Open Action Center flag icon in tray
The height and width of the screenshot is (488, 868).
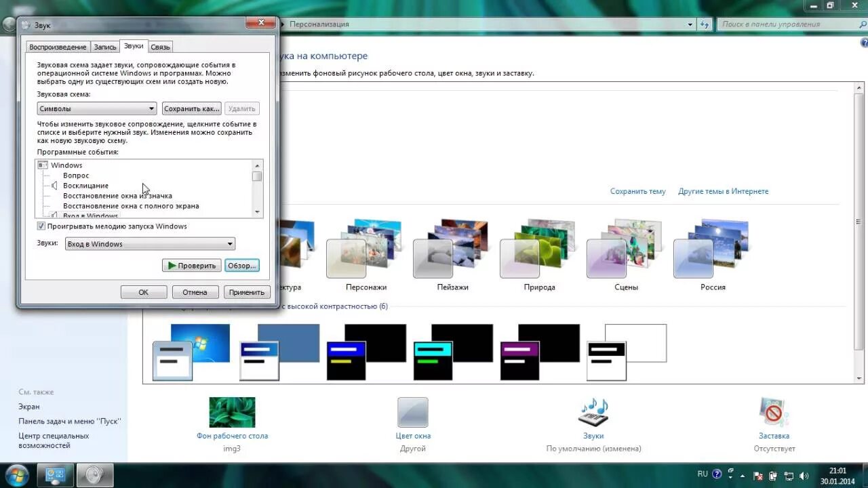[x=758, y=476]
